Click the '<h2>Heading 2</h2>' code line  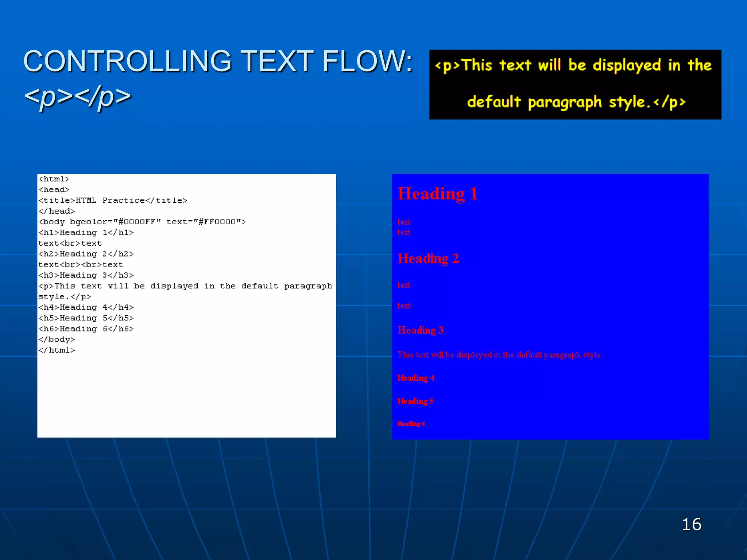(86, 254)
